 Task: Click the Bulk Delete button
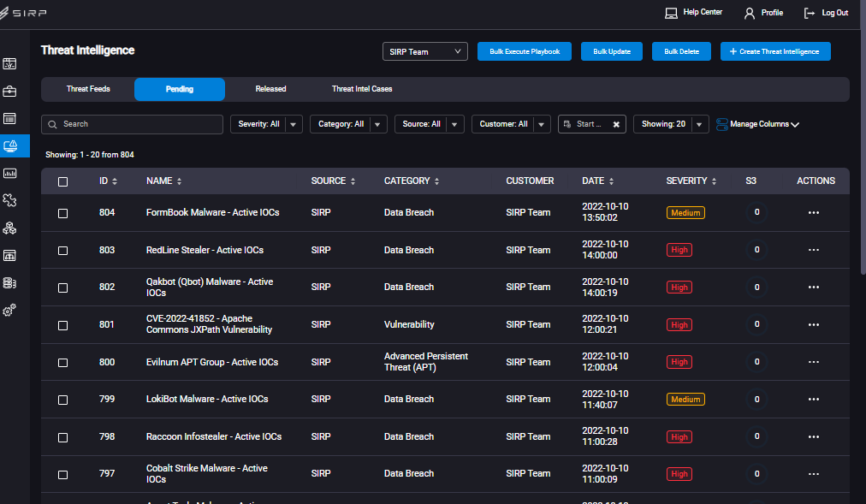coord(681,51)
